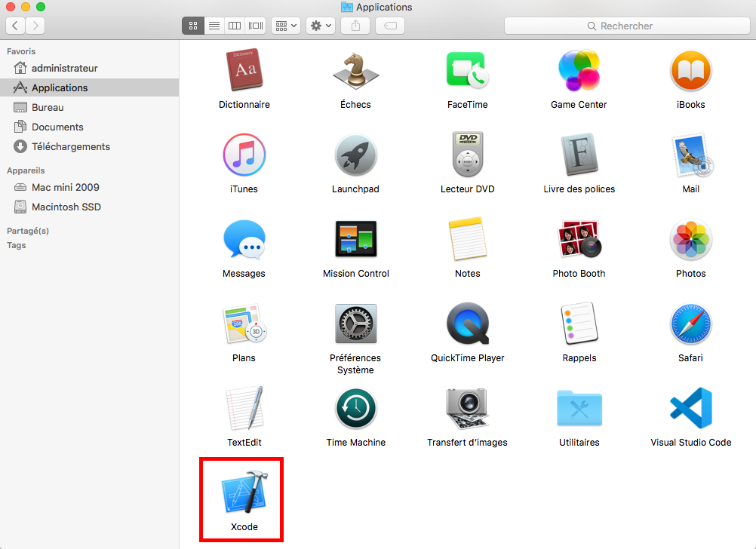Image resolution: width=756 pixels, height=549 pixels.
Task: Click the Macintosh SSD device
Action: coord(66,207)
